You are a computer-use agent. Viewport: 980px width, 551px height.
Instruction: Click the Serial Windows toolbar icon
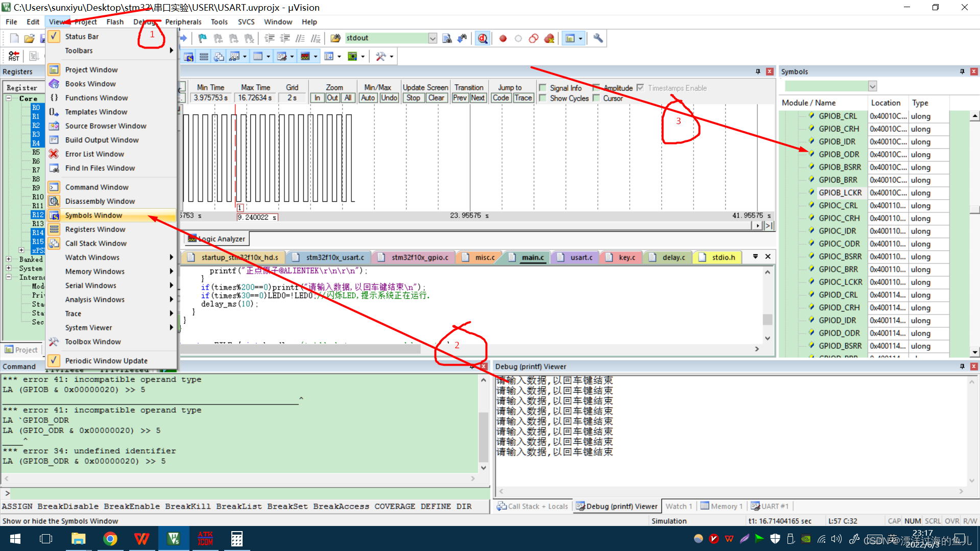(281, 56)
